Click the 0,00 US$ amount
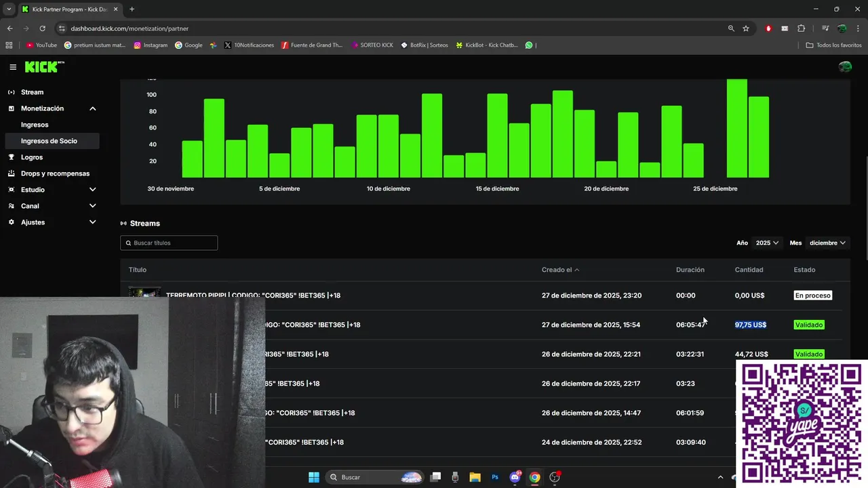The image size is (868, 488). point(749,296)
